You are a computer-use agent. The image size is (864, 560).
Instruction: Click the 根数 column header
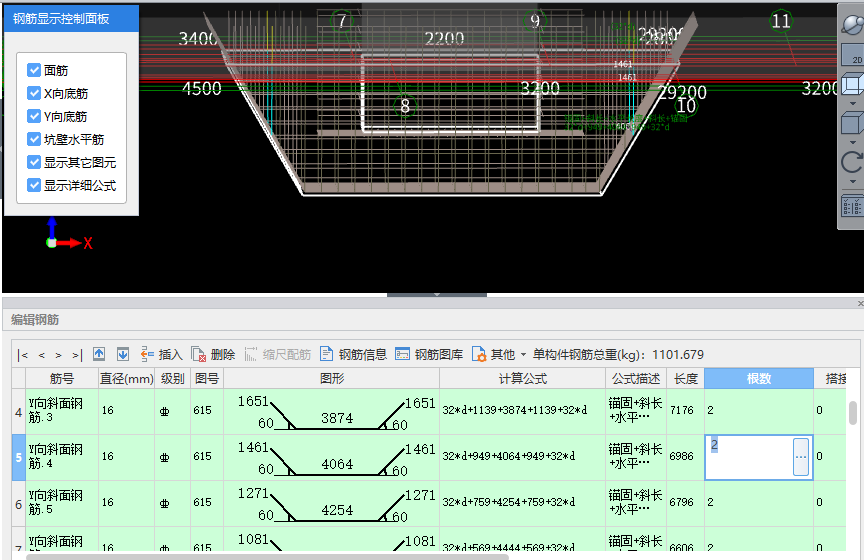click(759, 379)
